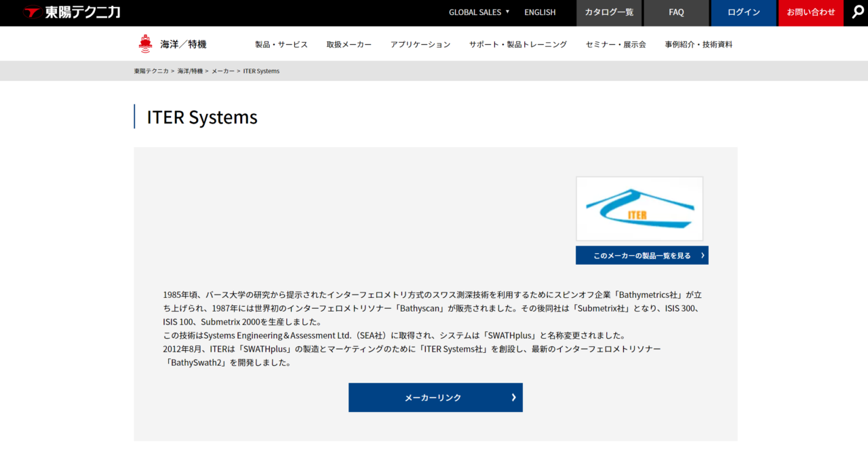This screenshot has width=868, height=450.
Task: Click 東陽テクニカ breadcrumb link
Action: click(x=151, y=71)
